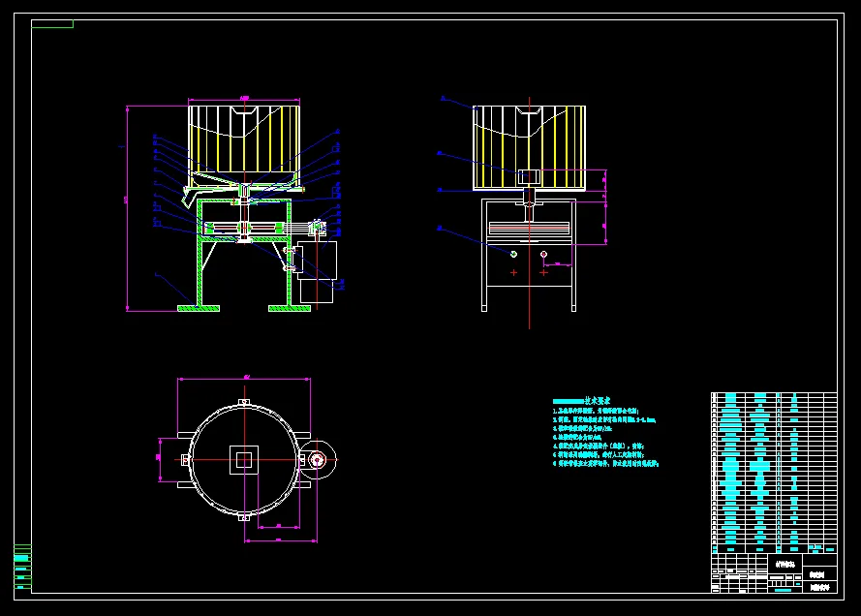Click the small green rectangle at frame corner

(x=52, y=23)
